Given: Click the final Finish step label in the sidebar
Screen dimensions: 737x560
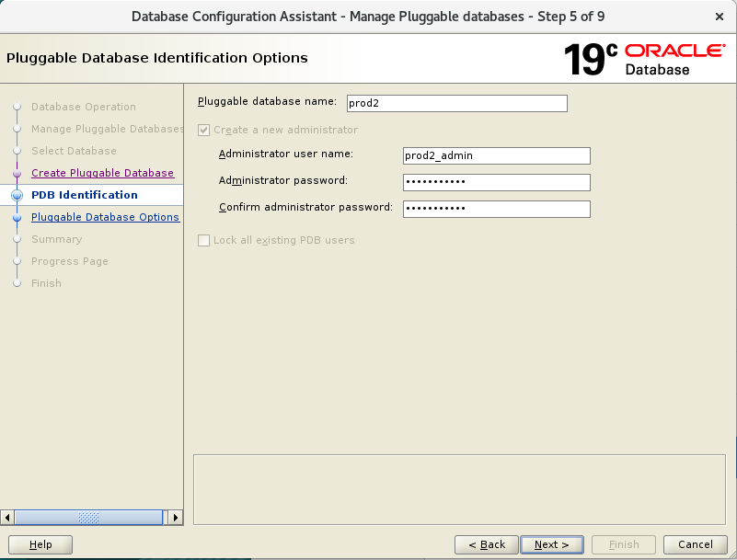Looking at the screenshot, I should (46, 283).
